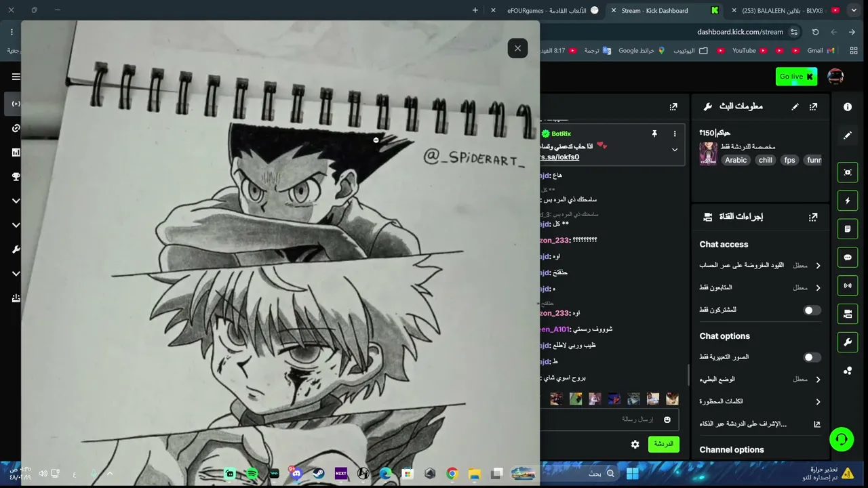Open a new browser tab
Screen dimensions: 868x488
(475, 10)
